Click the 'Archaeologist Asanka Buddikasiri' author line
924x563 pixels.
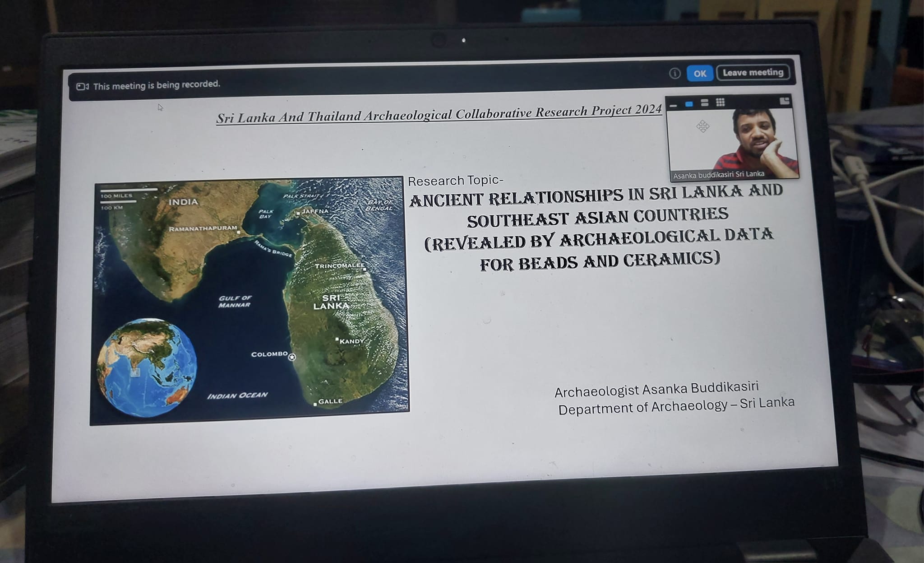pos(656,390)
